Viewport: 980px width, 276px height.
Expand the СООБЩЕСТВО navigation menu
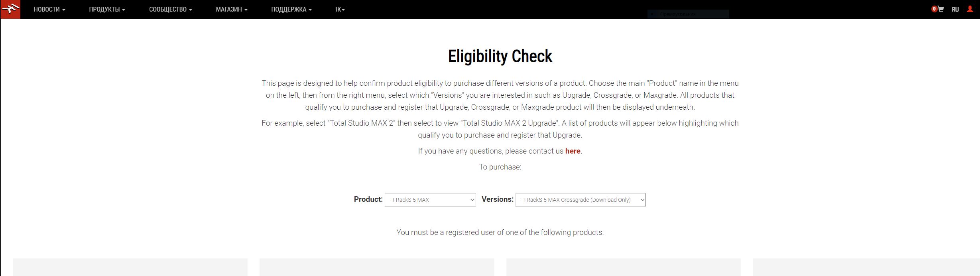[x=170, y=10]
